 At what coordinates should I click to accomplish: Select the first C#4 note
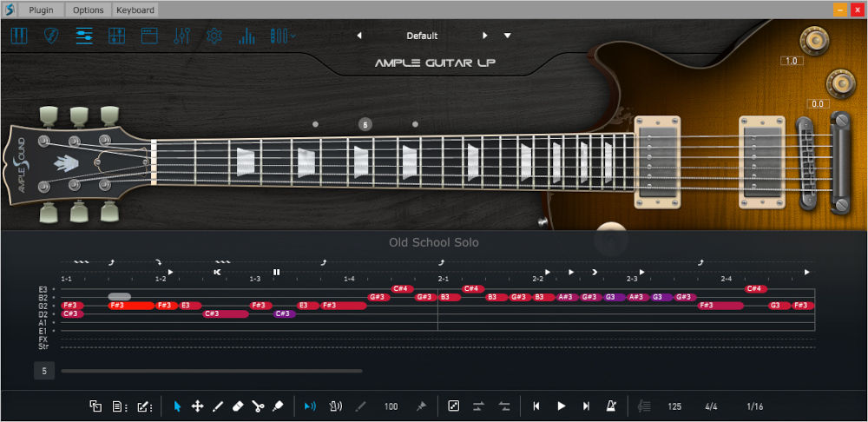403,288
